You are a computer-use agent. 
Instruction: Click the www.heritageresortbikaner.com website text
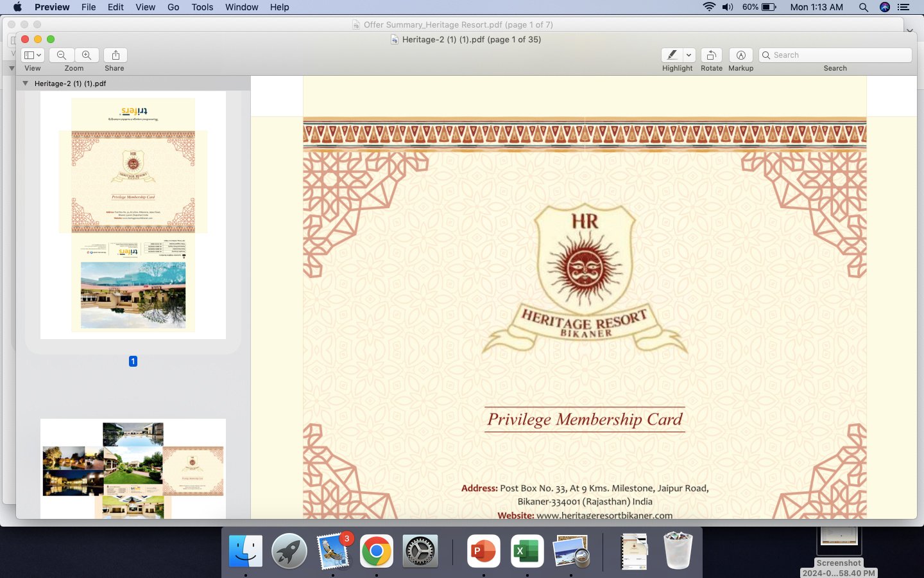click(x=604, y=515)
